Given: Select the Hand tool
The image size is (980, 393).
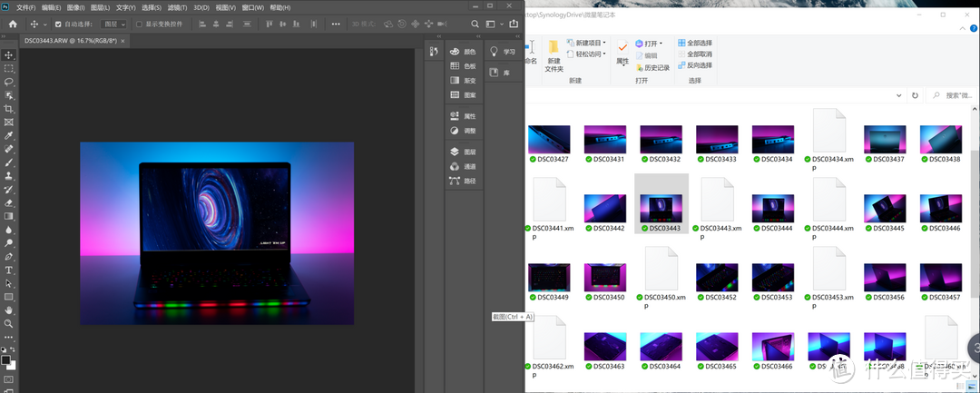Looking at the screenshot, I should 9,309.
